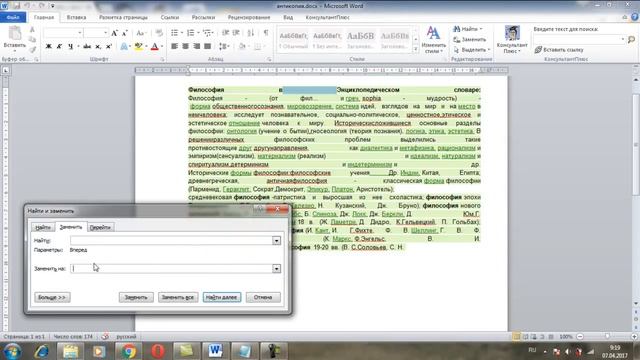The height and width of the screenshot is (360, 640).
Task: Click the Print Layout view icon in status bar
Action: pyautogui.click(x=516, y=337)
